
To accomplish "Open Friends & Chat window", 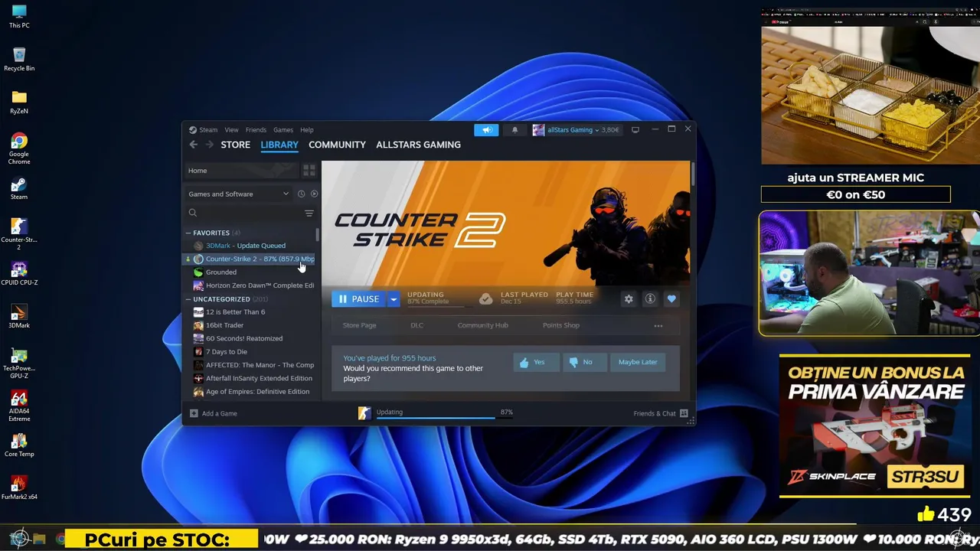I will click(661, 413).
